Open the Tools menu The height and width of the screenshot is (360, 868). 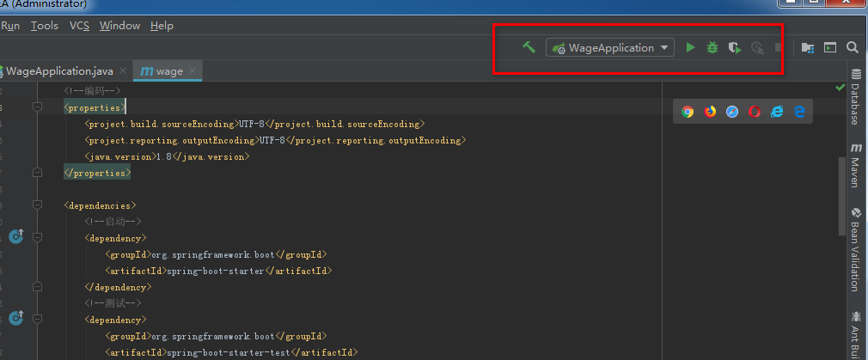45,26
